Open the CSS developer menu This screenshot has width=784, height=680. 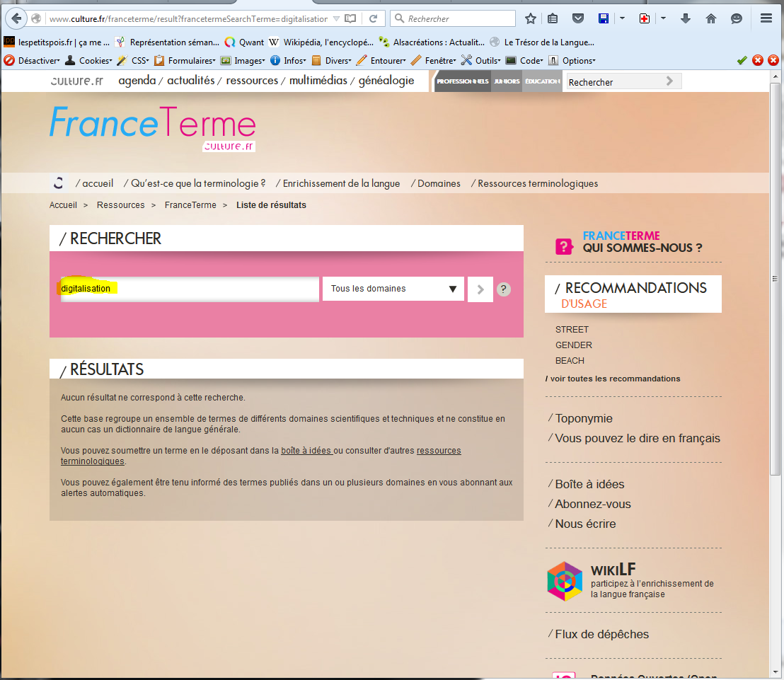click(133, 61)
